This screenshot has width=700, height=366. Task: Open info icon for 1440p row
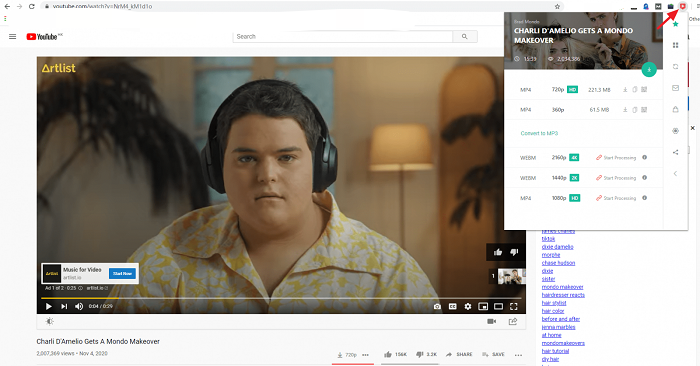(645, 178)
